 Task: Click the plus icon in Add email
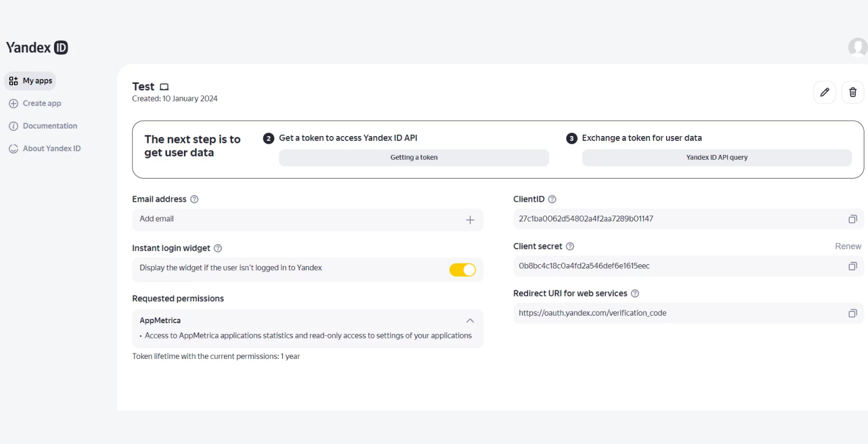click(470, 220)
